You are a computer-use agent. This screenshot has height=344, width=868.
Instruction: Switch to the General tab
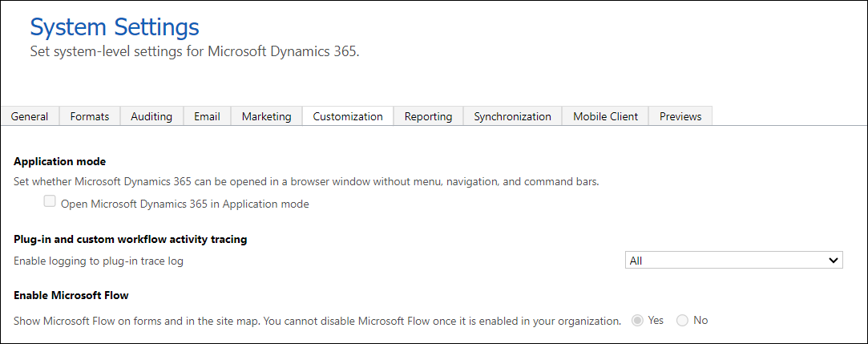click(x=30, y=116)
